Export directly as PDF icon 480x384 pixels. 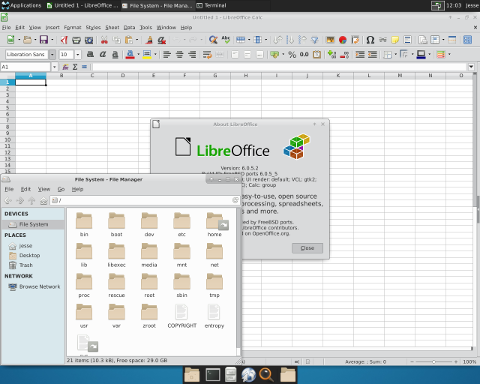coord(64,40)
